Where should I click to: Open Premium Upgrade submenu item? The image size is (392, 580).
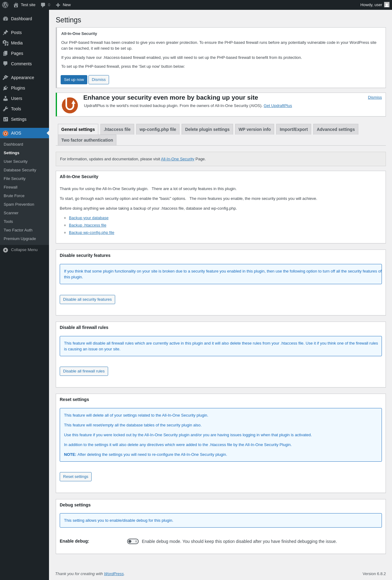24,239
